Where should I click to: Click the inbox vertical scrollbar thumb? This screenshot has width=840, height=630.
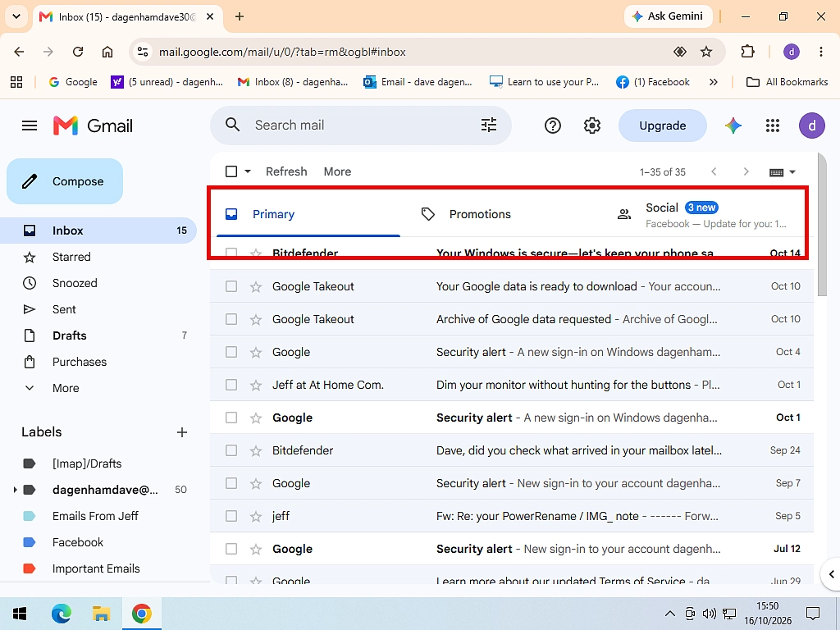tap(822, 224)
